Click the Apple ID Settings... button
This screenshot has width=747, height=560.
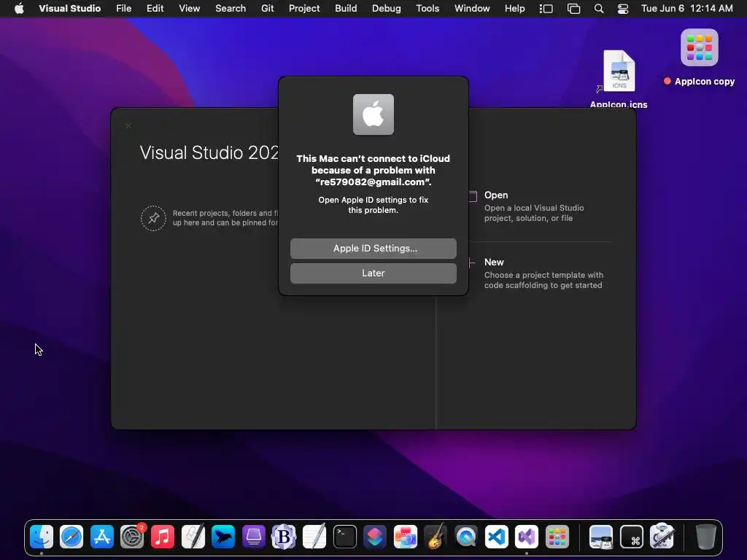(373, 248)
